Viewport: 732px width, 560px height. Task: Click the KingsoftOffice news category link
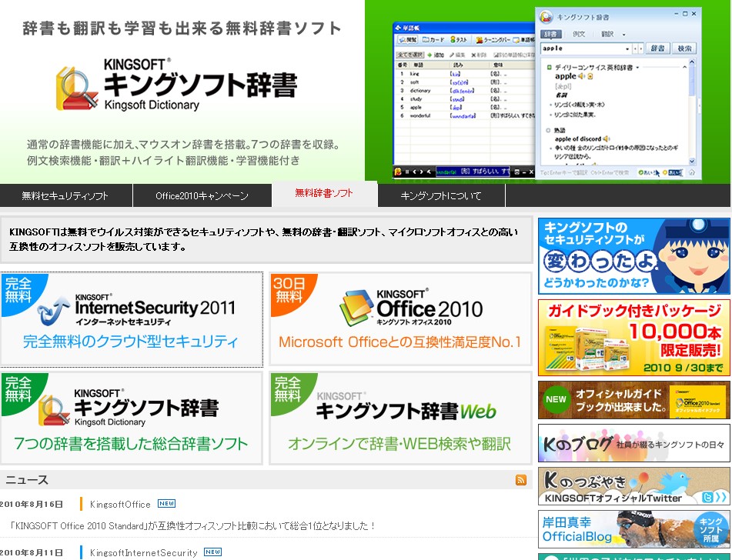pyautogui.click(x=120, y=505)
